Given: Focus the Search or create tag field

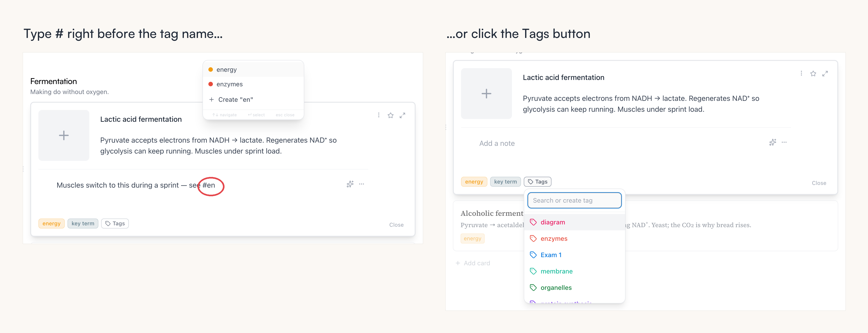Looking at the screenshot, I should coord(574,200).
